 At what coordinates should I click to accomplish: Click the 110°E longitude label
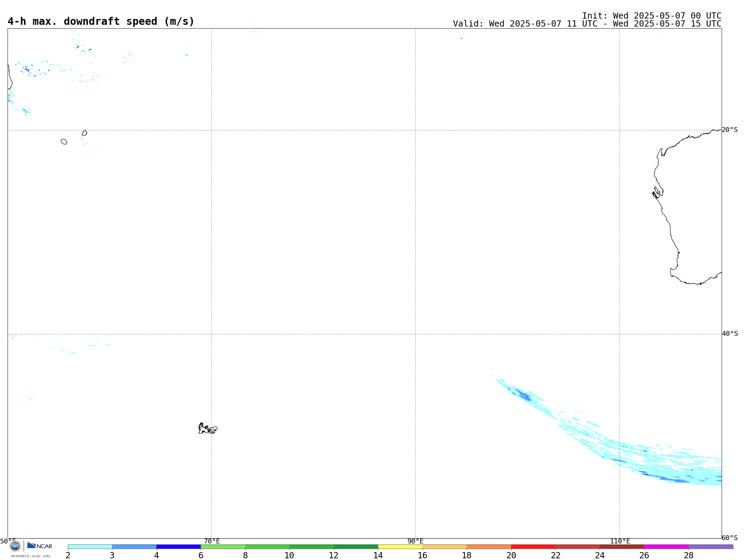click(620, 541)
